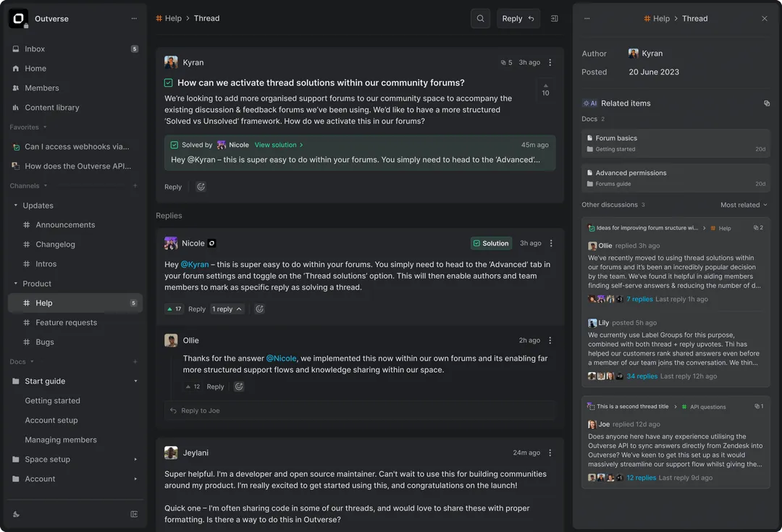The height and width of the screenshot is (532, 782).
Task: Upvote Nicole's reply (17 votes)
Action: [174, 309]
